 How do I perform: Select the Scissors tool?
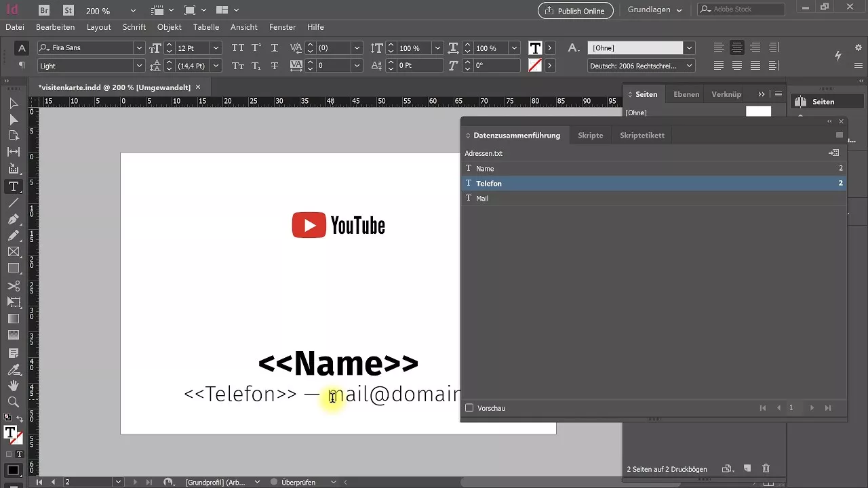pos(14,285)
